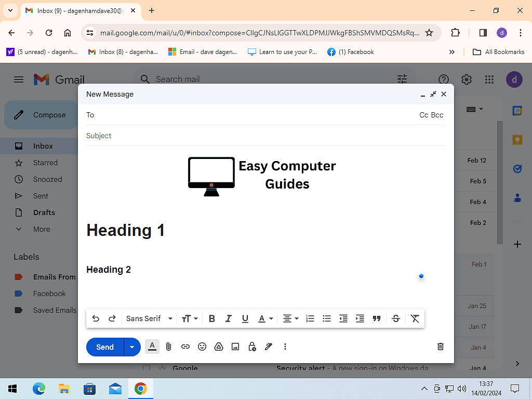Open the Drafts folder
This screenshot has height=399, width=532.
[x=44, y=212]
